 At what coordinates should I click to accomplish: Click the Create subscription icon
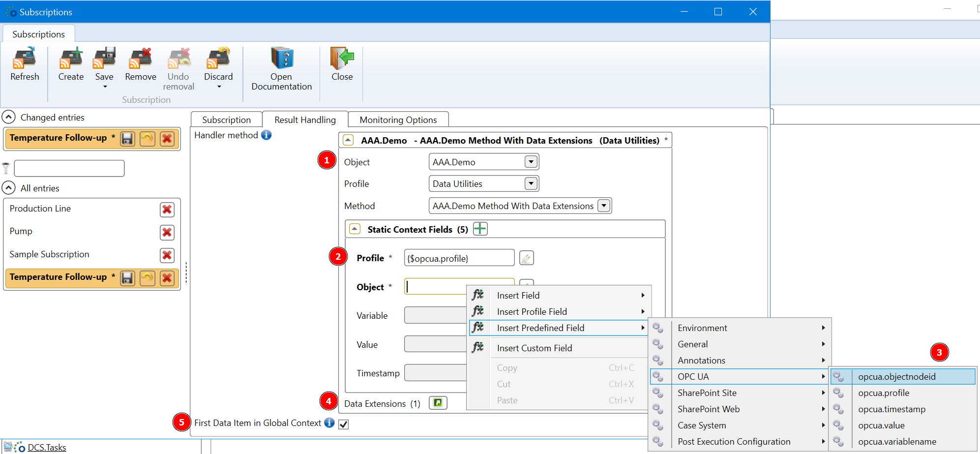71,59
